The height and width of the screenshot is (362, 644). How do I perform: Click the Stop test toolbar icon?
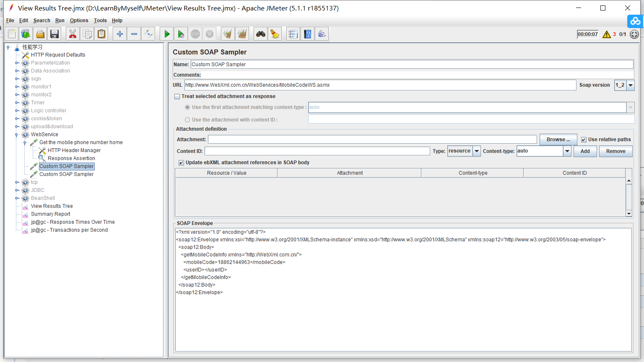pos(195,34)
